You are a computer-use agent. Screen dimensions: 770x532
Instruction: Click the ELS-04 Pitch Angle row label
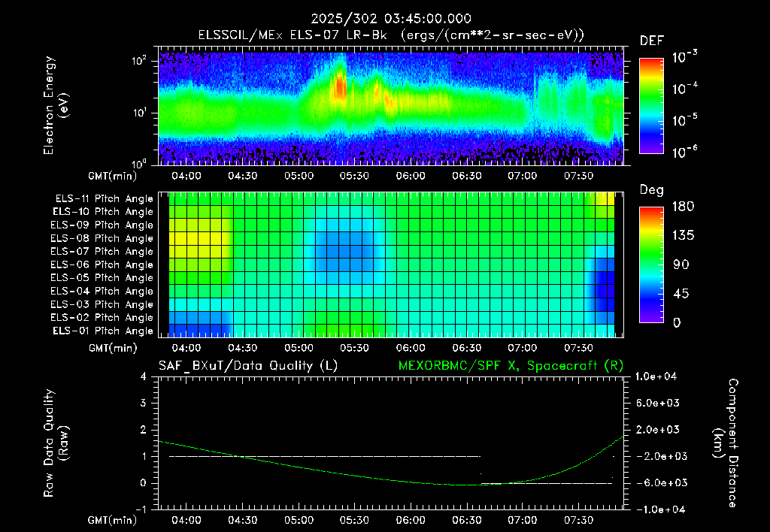tap(102, 291)
